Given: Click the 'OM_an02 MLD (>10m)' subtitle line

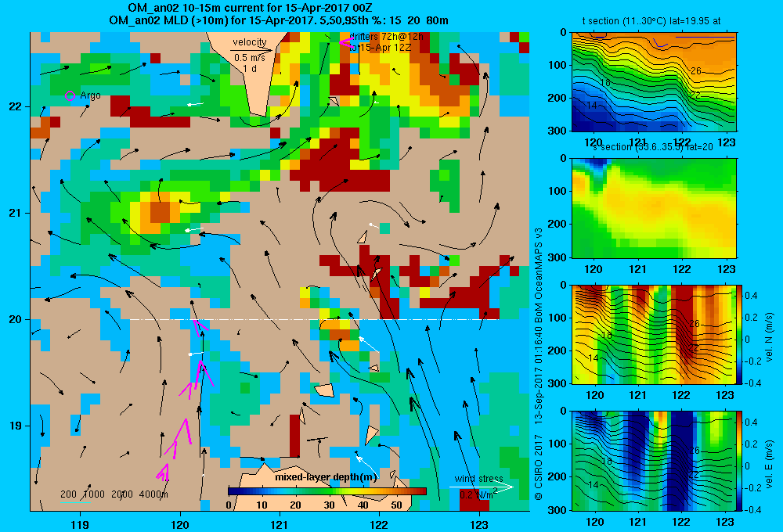Looking at the screenshot, I should point(279,20).
